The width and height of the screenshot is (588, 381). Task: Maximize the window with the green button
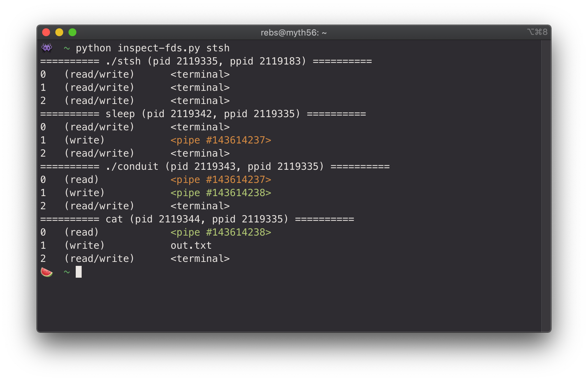pos(72,32)
